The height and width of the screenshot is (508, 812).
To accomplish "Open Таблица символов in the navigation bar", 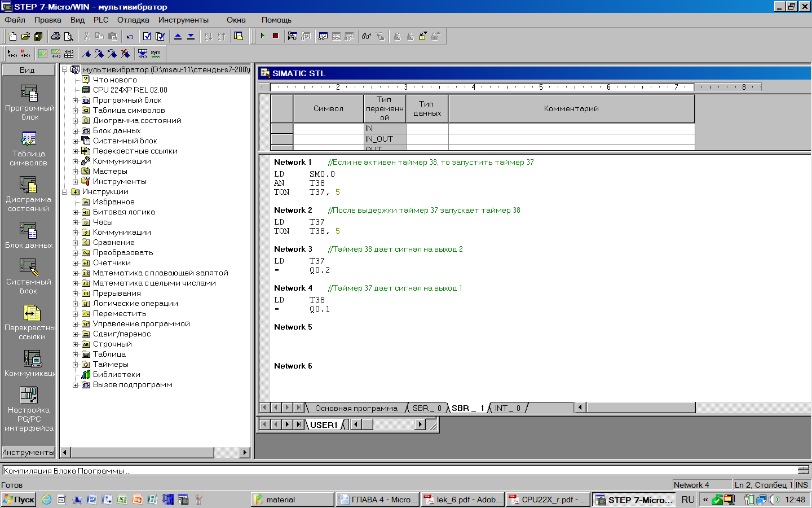I will coord(29,148).
